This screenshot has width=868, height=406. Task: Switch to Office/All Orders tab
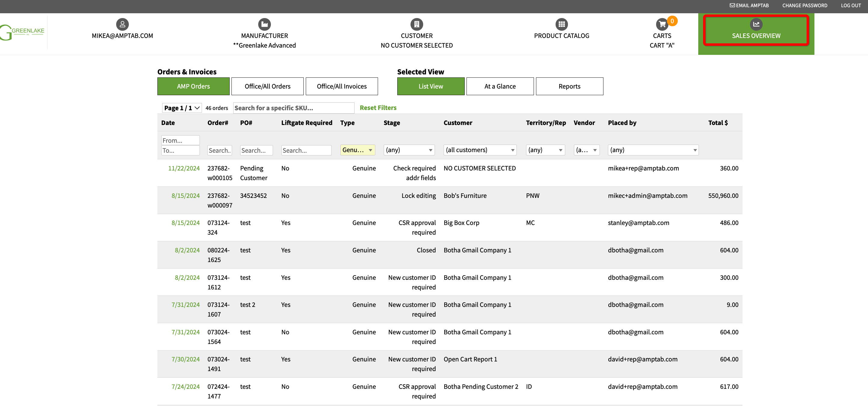(267, 86)
